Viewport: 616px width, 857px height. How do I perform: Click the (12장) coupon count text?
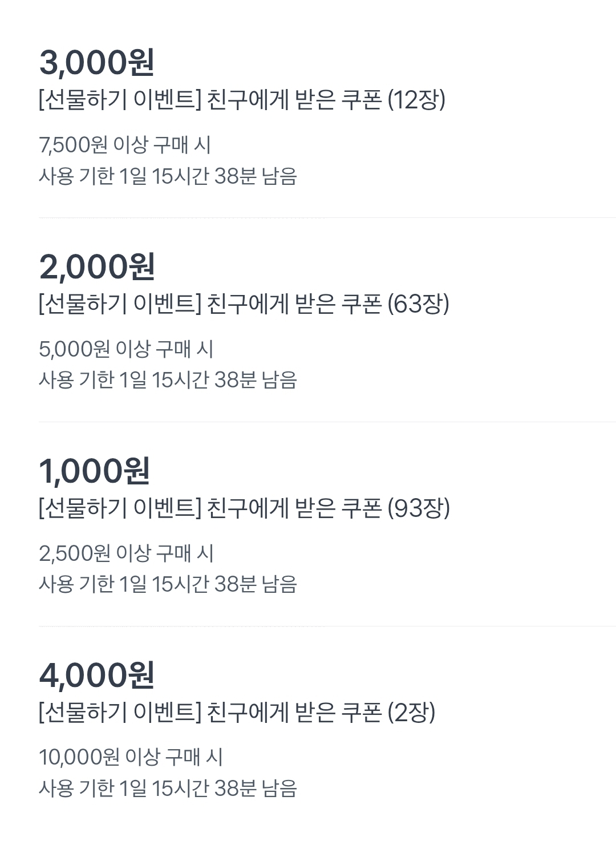pyautogui.click(x=416, y=100)
